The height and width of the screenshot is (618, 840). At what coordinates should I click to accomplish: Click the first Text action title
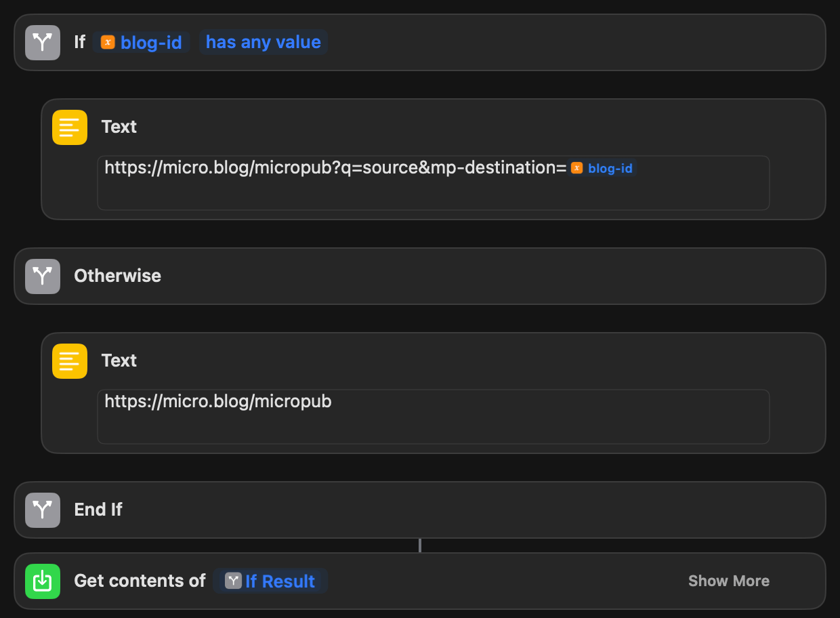click(119, 127)
